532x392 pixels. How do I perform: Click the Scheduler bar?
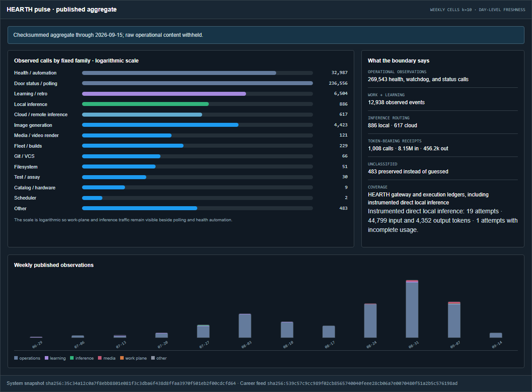pos(92,198)
